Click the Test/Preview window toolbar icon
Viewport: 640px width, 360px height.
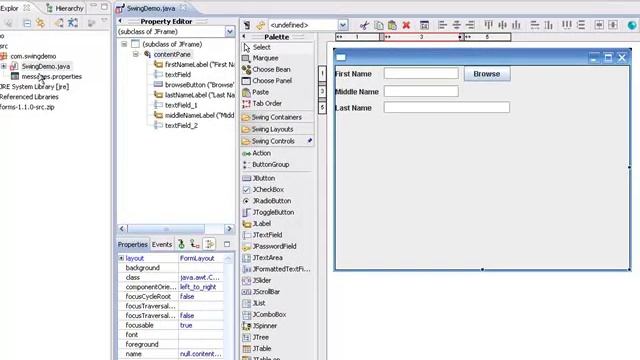tap(424, 25)
